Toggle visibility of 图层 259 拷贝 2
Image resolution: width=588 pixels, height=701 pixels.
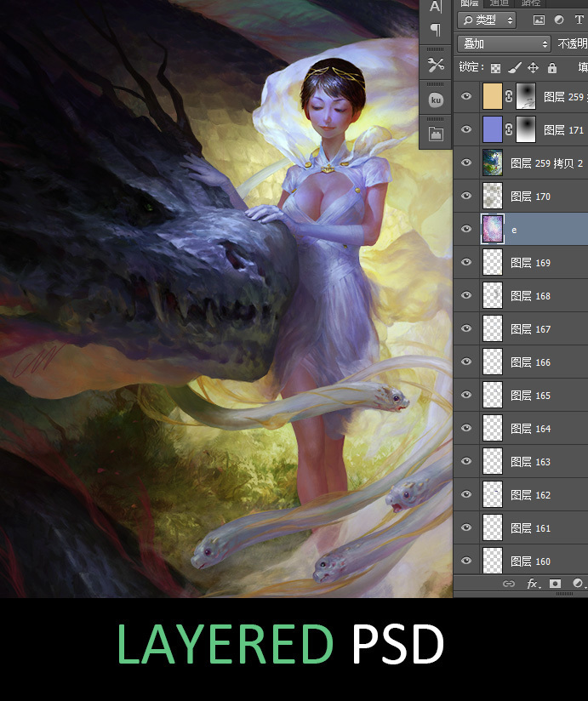[466, 162]
